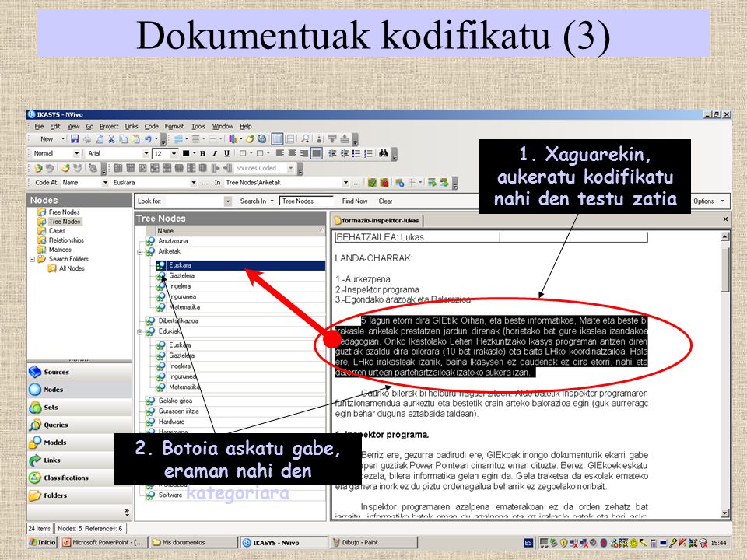Open the Arial font dropdown

coord(146,153)
